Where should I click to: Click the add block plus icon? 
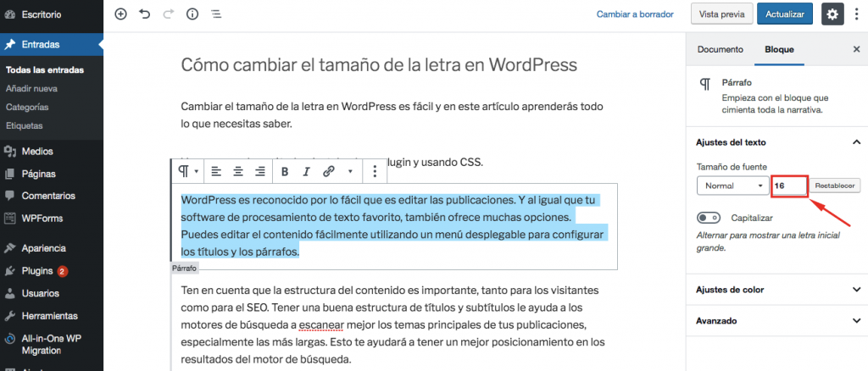coord(120,14)
